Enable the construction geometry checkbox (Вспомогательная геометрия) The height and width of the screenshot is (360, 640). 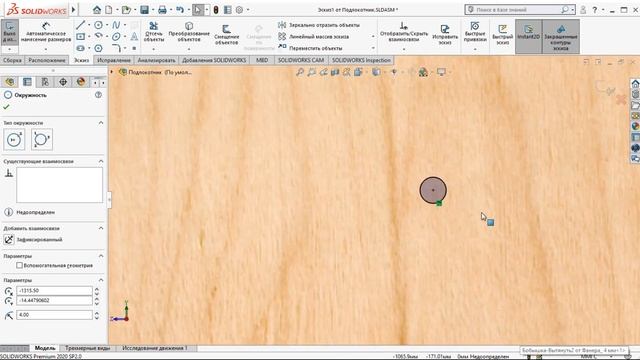(19, 265)
